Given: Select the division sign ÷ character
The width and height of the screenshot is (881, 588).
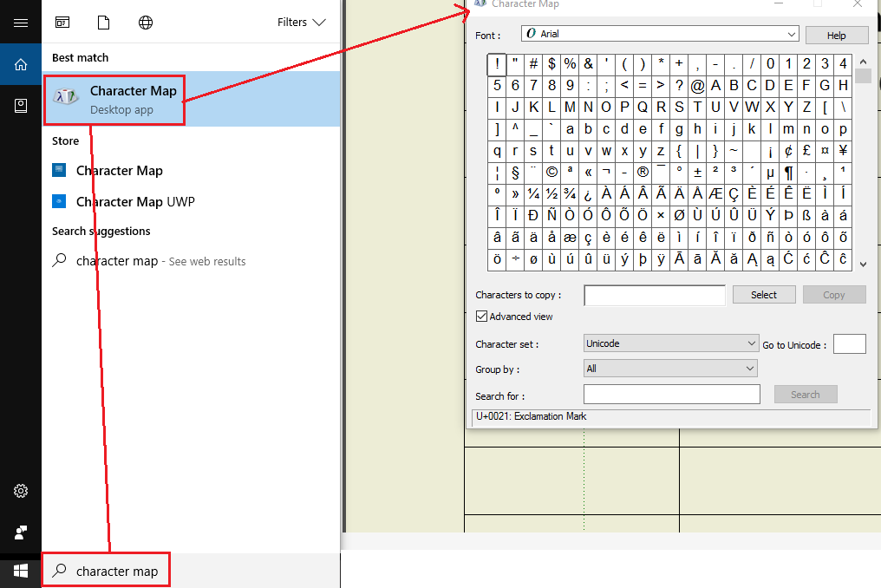Looking at the screenshot, I should tap(515, 258).
